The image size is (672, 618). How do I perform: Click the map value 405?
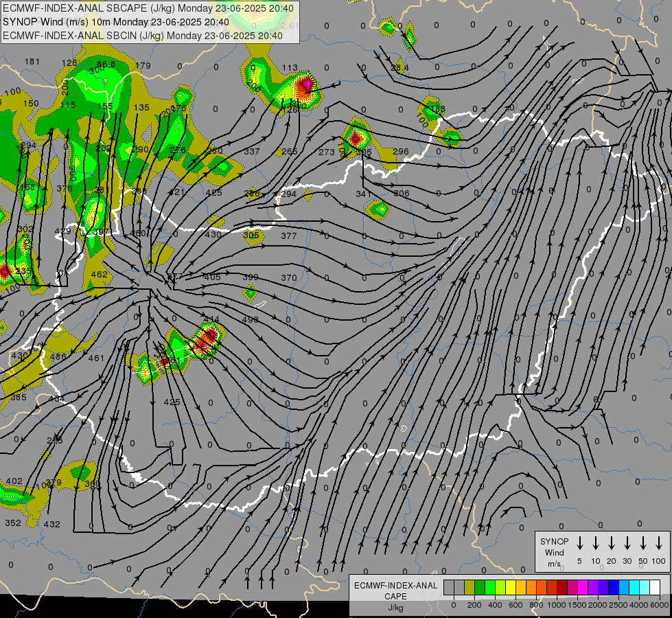[213, 277]
